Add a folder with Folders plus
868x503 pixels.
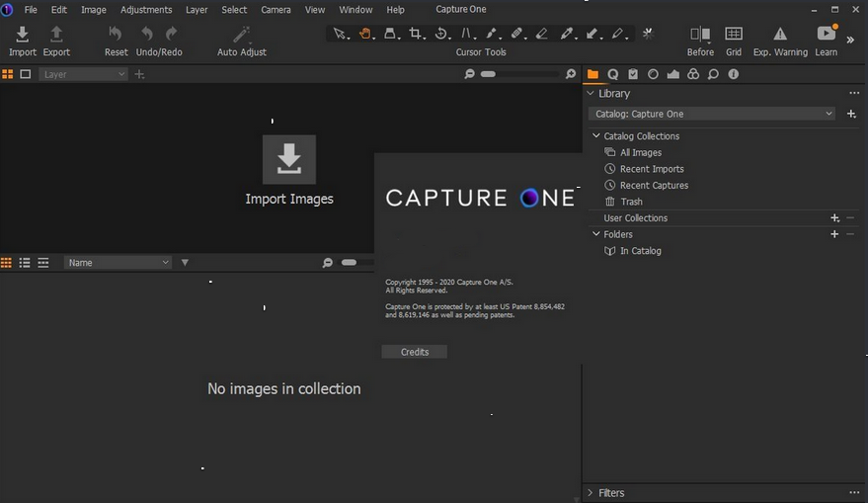pos(834,234)
